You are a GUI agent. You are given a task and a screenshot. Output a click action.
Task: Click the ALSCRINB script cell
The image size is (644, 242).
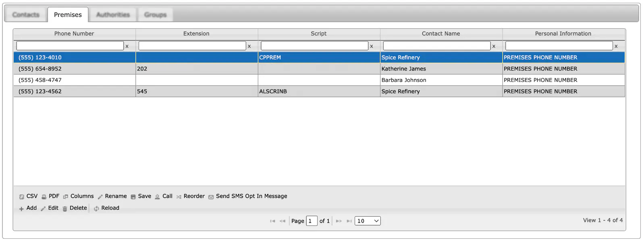point(319,92)
